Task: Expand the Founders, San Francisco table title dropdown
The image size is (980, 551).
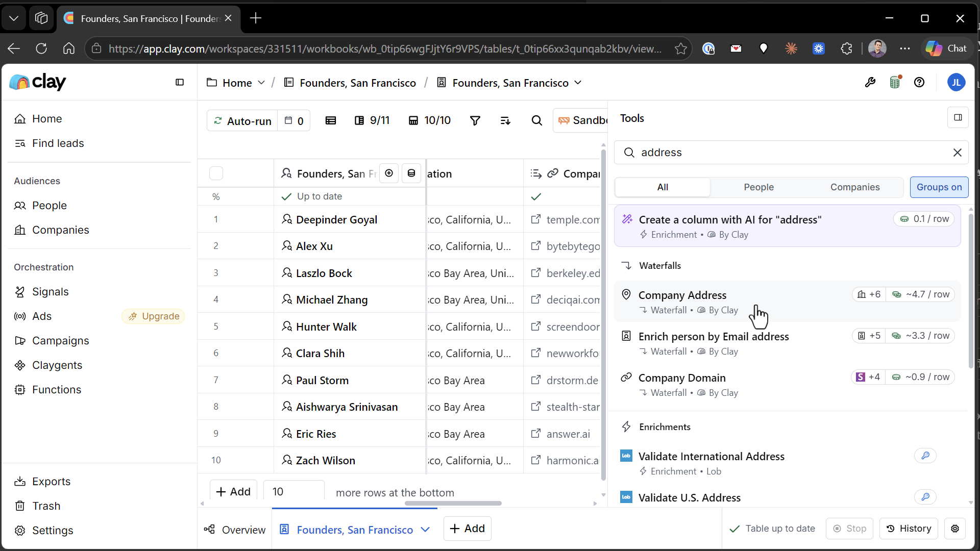Action: click(578, 83)
